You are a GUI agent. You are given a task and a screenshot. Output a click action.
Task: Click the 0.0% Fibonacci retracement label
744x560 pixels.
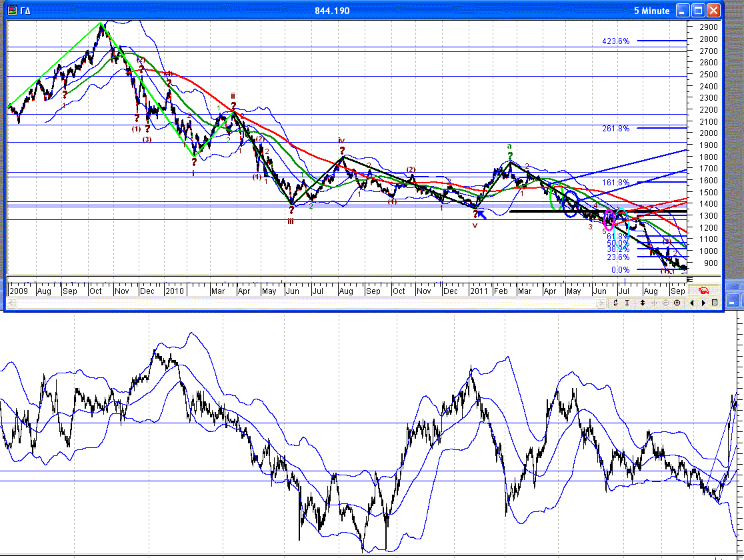click(x=620, y=270)
